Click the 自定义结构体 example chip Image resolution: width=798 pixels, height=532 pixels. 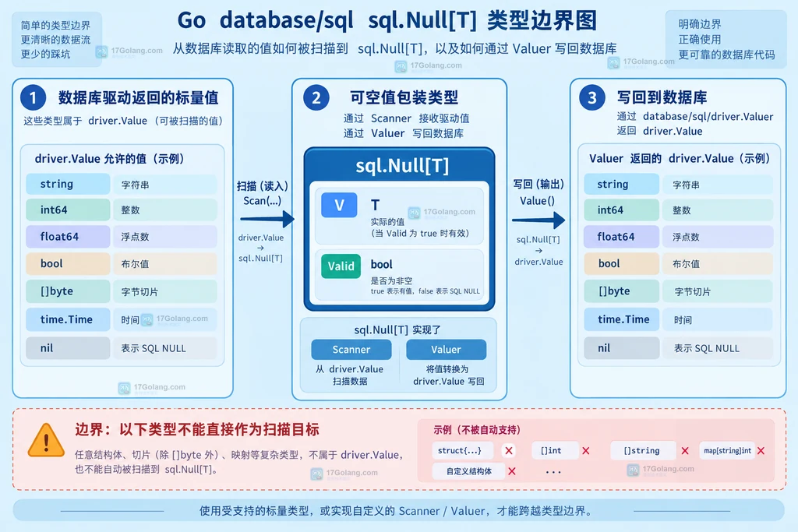468,471
